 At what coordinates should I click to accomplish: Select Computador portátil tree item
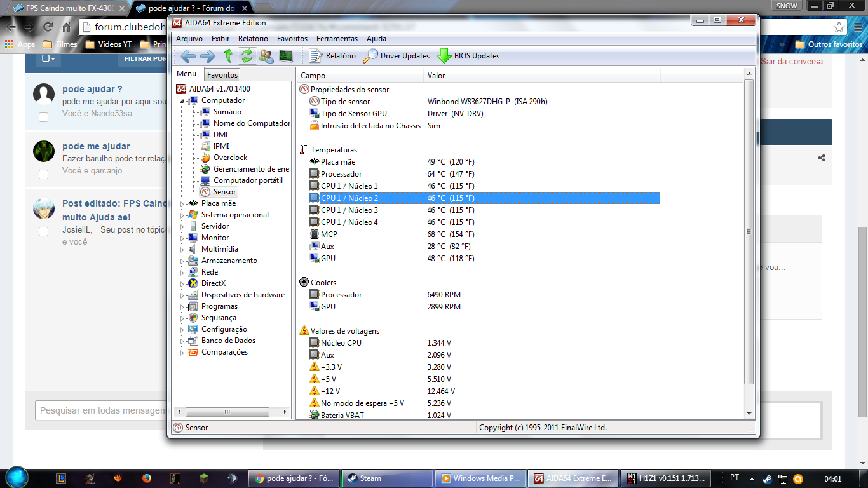(x=248, y=180)
